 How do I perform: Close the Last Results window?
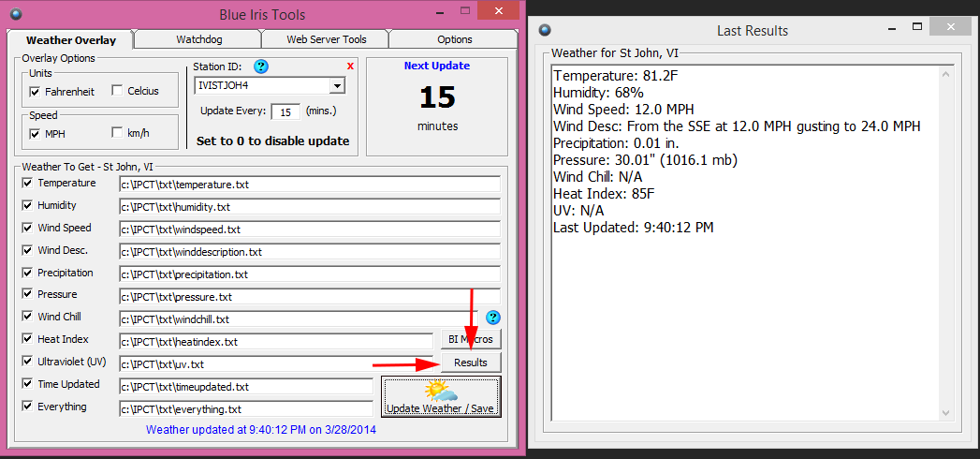click(951, 27)
